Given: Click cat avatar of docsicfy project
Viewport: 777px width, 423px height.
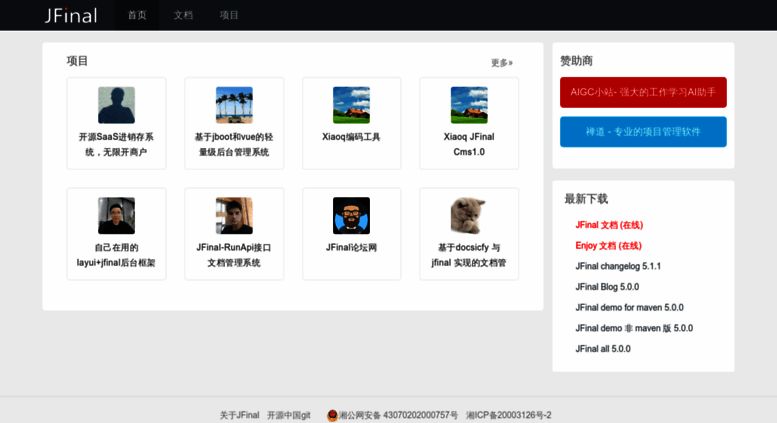Looking at the screenshot, I should pyautogui.click(x=469, y=215).
